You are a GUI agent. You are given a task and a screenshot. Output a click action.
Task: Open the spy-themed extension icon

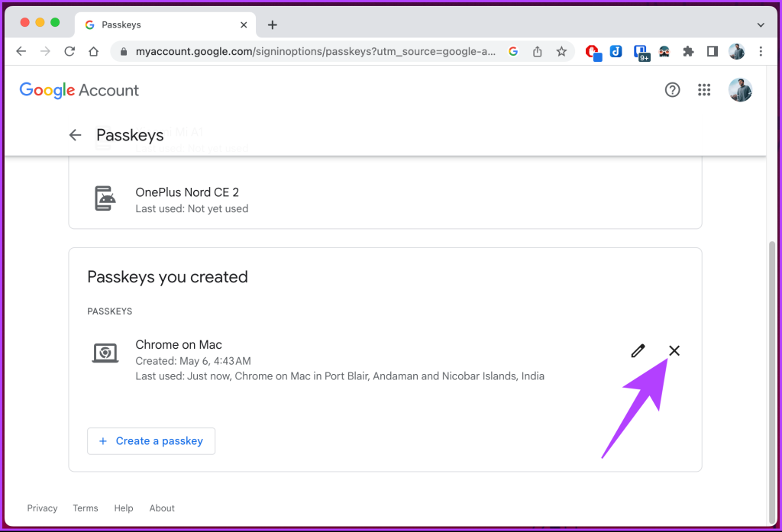coord(664,51)
